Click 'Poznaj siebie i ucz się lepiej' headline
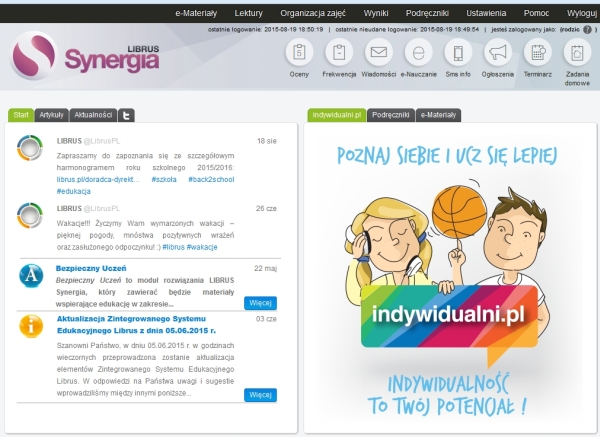The width and height of the screenshot is (600, 437). pyautogui.click(x=447, y=156)
